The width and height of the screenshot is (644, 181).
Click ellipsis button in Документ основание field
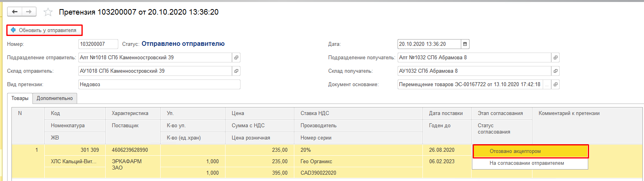pyautogui.click(x=547, y=85)
